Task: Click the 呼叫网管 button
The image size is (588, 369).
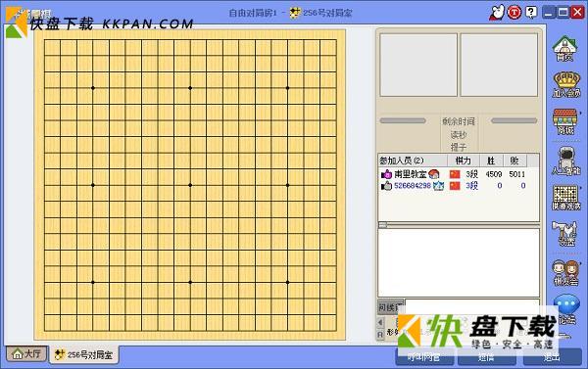Action: click(424, 358)
